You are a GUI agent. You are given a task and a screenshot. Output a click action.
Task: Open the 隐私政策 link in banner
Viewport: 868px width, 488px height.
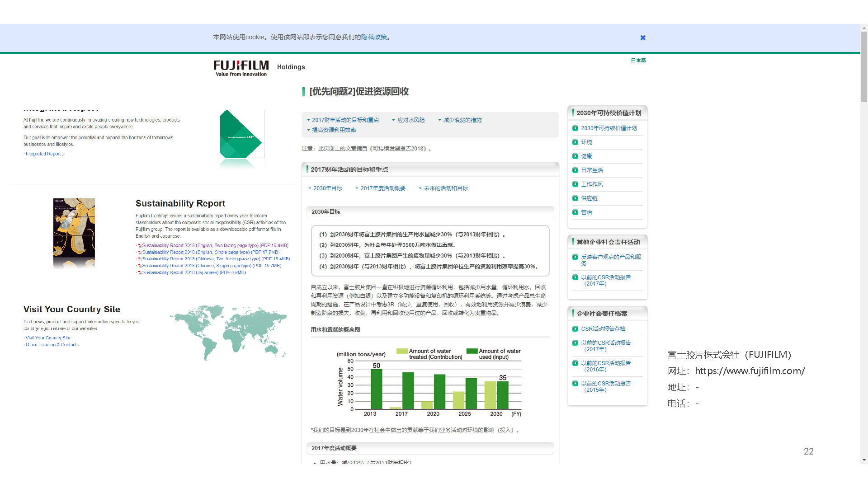click(x=374, y=38)
